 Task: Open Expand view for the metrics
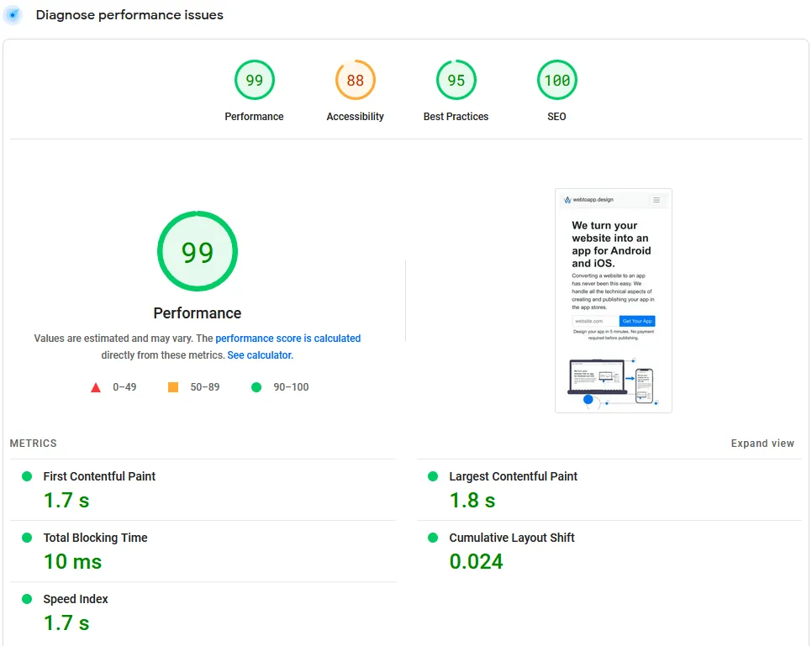pos(762,443)
